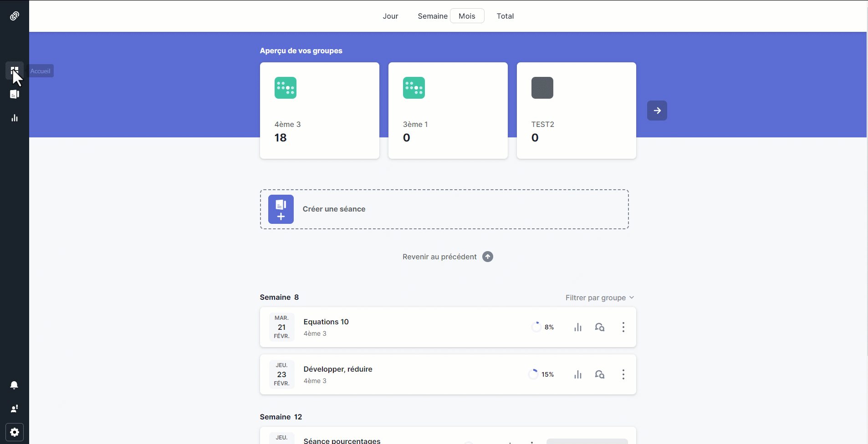Open notifications bell icon
Screen dimensions: 868x444
point(15,385)
